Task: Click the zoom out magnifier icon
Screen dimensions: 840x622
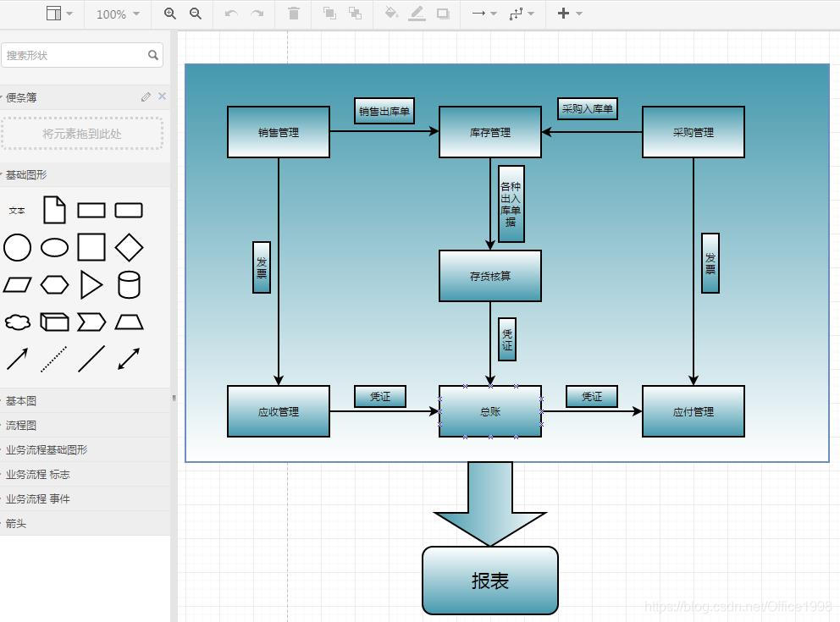Action: [x=196, y=14]
